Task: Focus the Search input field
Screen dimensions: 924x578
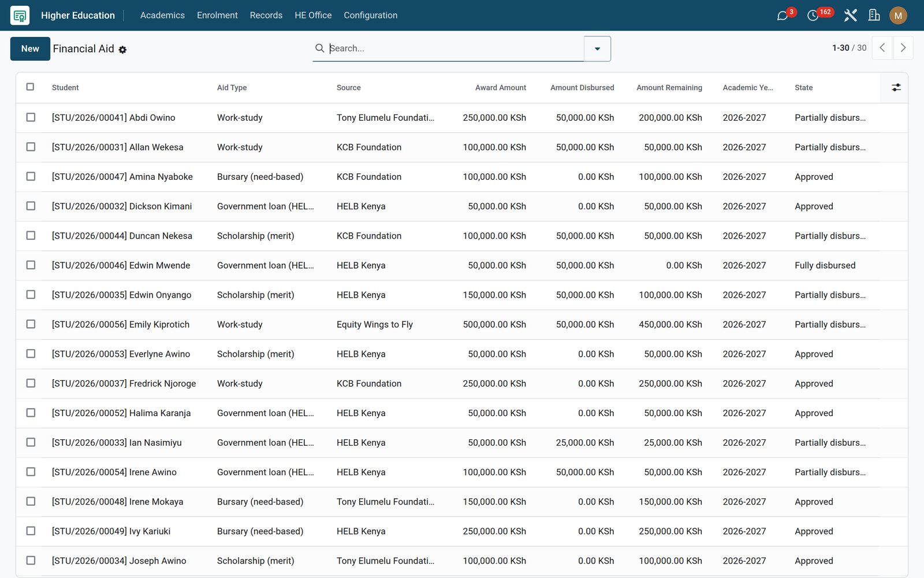Action: tap(455, 49)
